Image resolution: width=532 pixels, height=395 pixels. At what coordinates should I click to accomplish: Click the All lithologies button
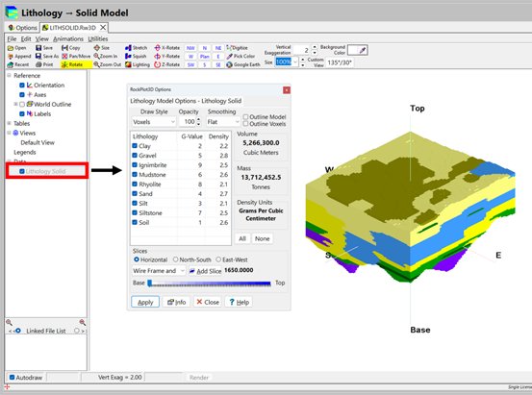(242, 238)
